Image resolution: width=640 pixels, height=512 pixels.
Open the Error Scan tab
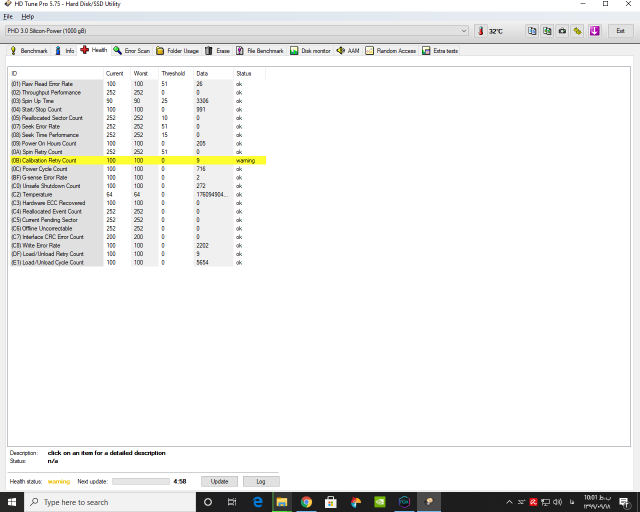point(132,51)
